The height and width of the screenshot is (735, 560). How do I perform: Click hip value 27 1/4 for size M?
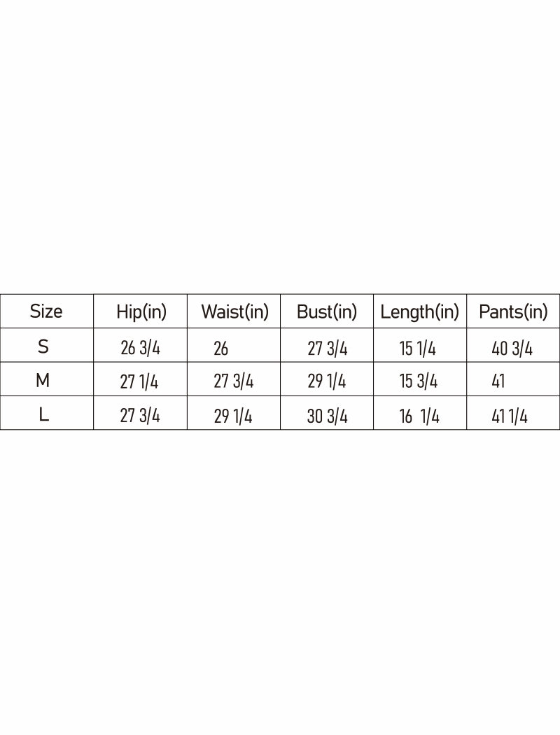(139, 382)
